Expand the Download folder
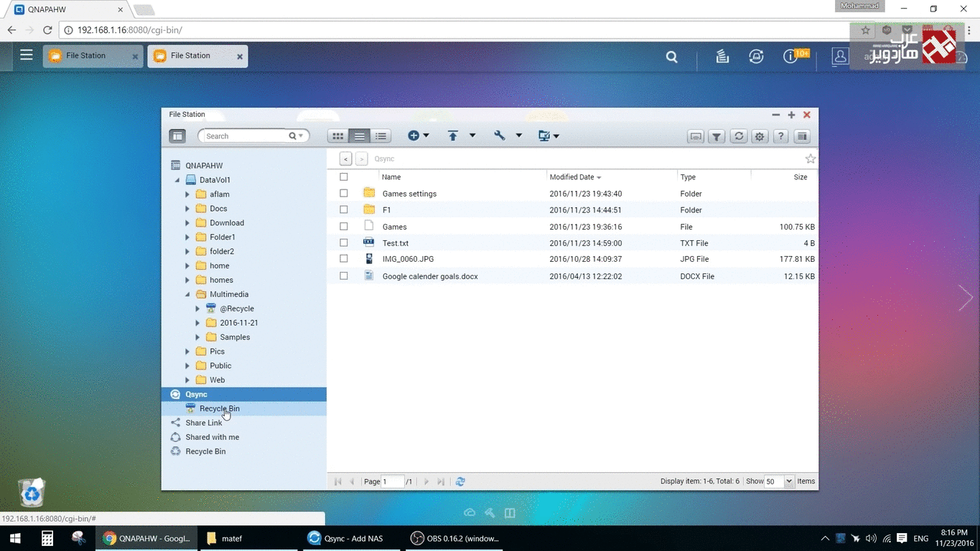 (187, 223)
